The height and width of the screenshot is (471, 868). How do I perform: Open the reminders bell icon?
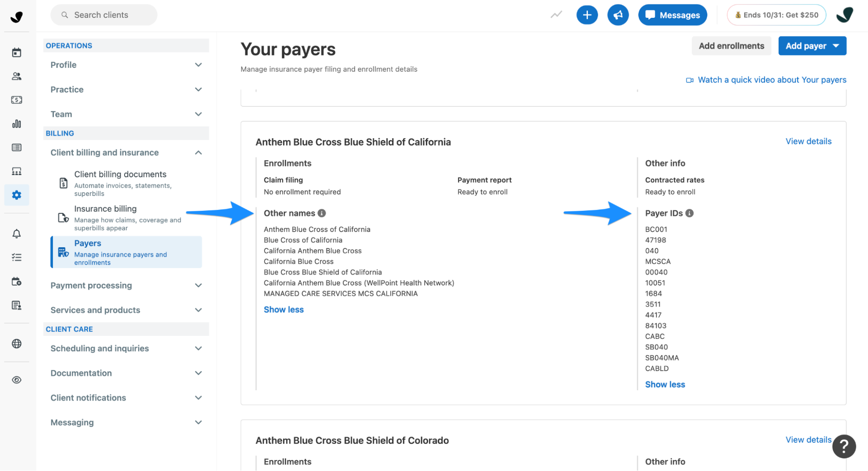[17, 234]
